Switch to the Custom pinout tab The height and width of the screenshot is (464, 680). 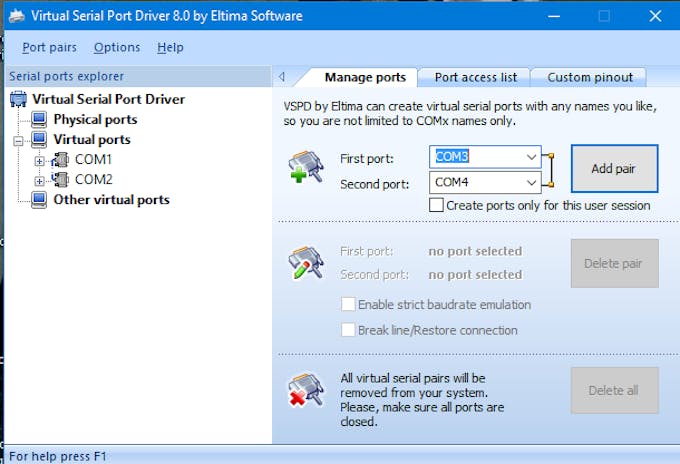tap(590, 77)
